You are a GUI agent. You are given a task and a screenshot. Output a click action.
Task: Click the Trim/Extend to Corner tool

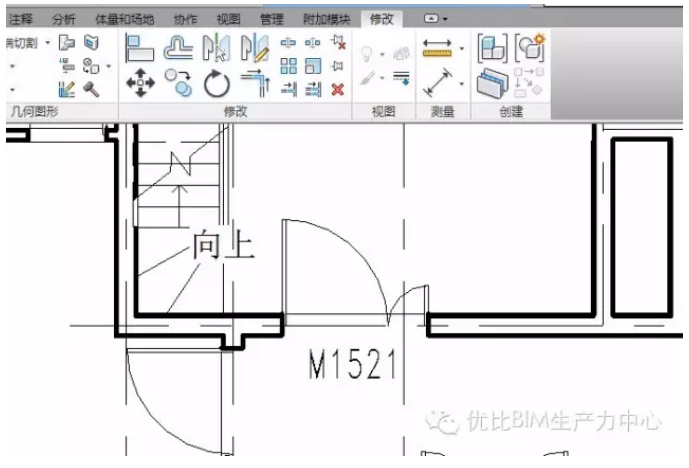254,83
